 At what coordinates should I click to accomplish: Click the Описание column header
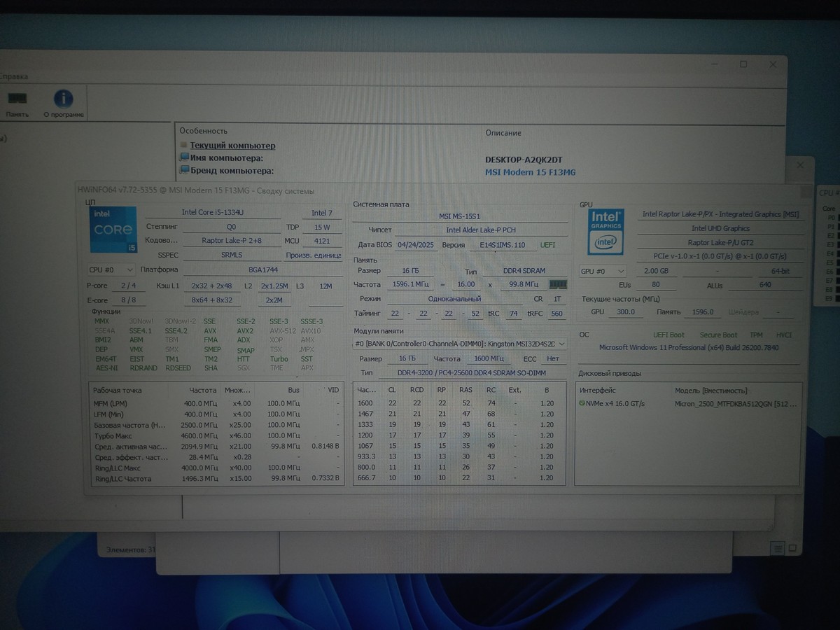(x=503, y=133)
